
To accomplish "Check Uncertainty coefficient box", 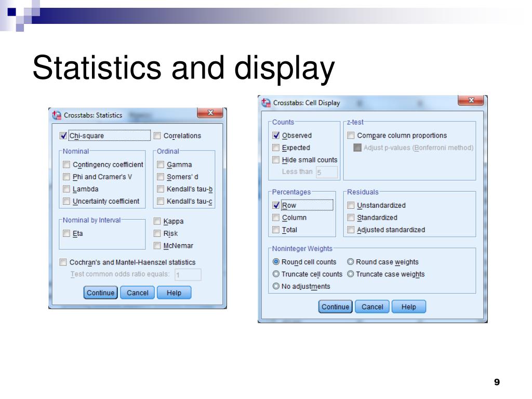I will coord(66,201).
